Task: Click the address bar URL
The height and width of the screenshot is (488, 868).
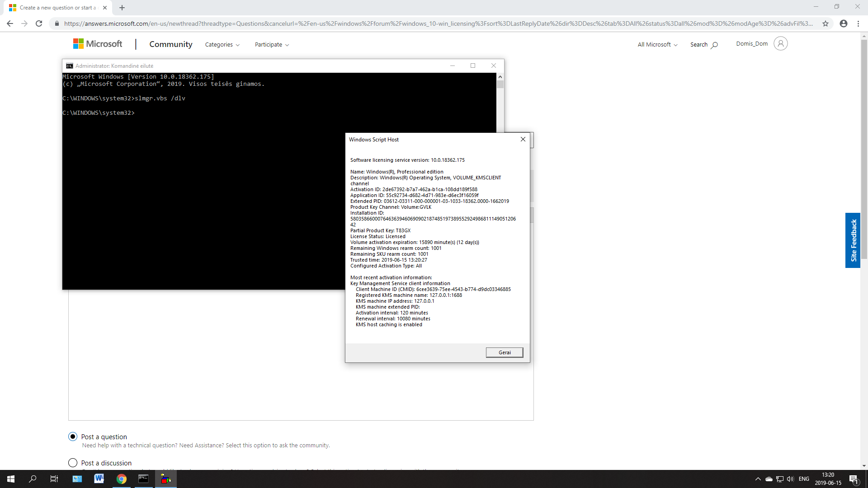Action: click(438, 23)
